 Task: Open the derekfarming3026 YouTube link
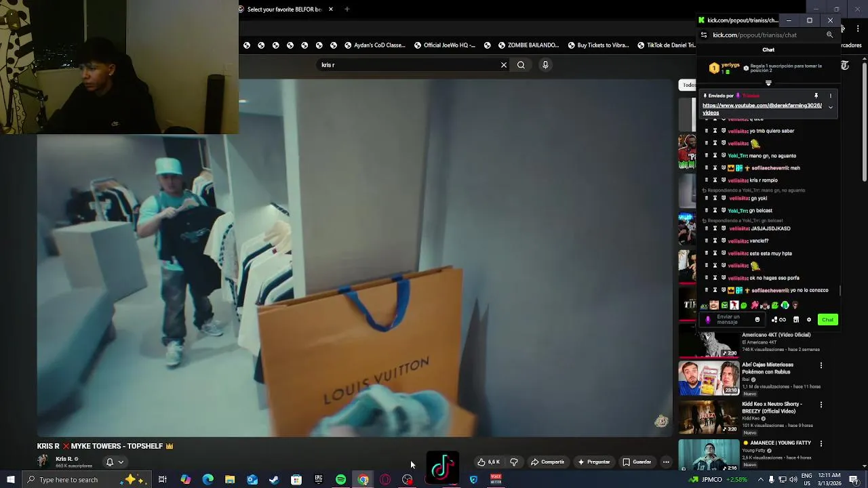point(762,108)
